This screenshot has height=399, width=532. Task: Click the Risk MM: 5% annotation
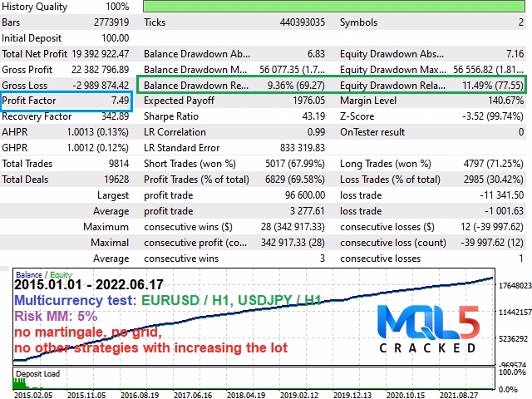tap(56, 316)
